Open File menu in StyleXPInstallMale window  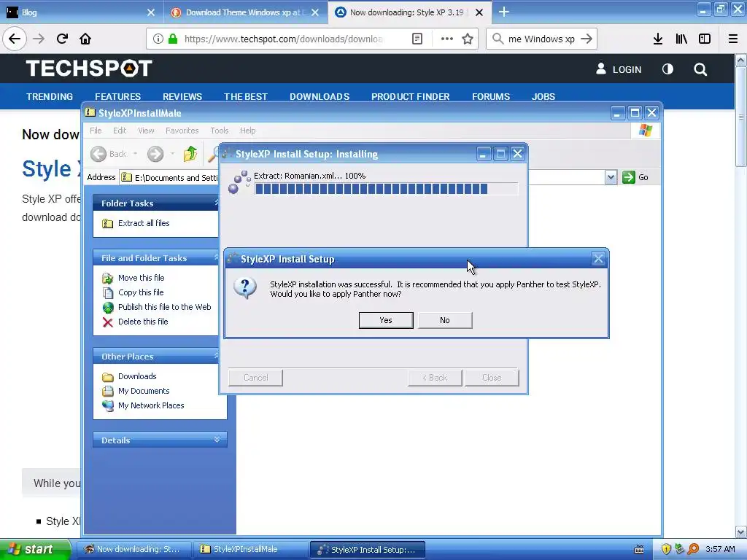pos(96,131)
